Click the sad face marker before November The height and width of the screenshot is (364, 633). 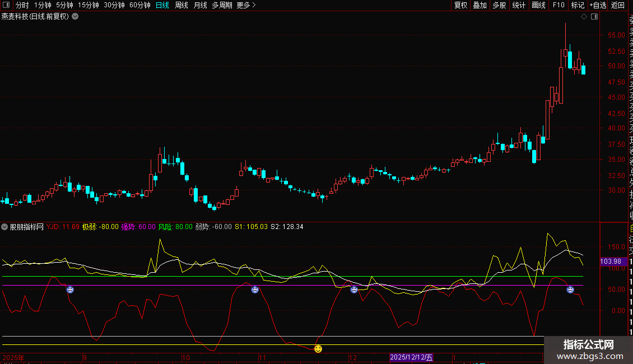pyautogui.click(x=255, y=290)
